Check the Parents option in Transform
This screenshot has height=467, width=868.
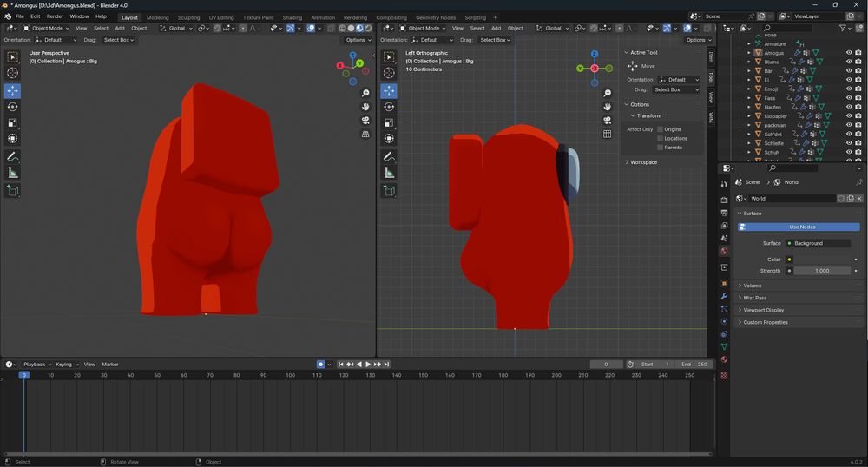(661, 148)
